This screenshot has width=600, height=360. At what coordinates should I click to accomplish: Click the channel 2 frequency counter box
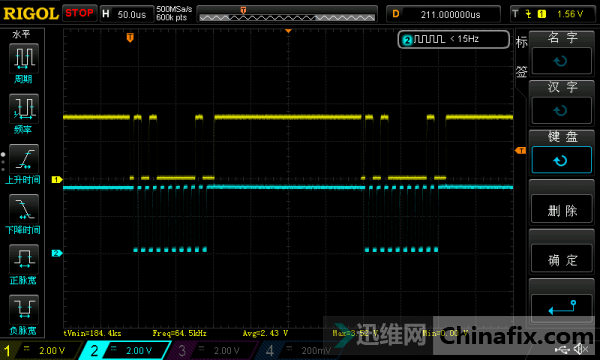click(x=454, y=39)
